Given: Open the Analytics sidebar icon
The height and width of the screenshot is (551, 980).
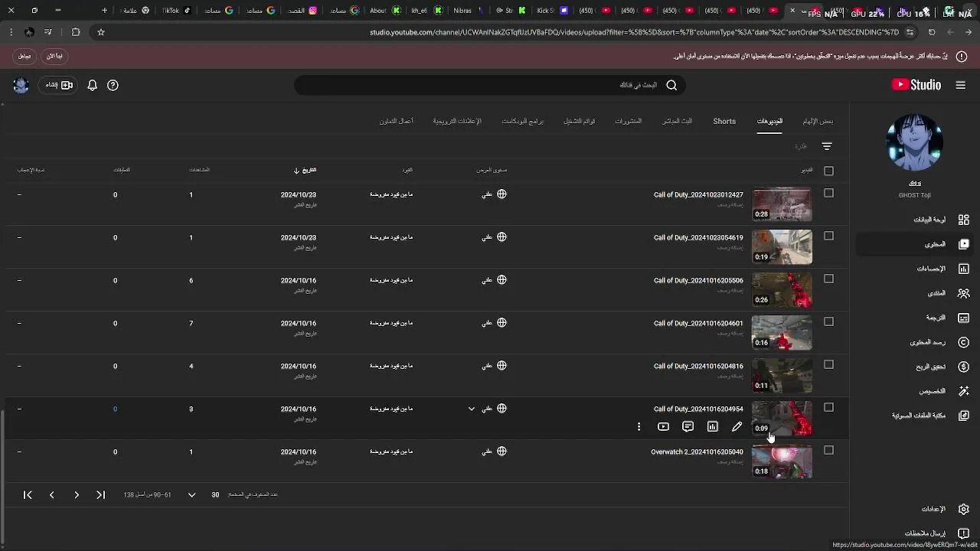Looking at the screenshot, I should tap(963, 269).
